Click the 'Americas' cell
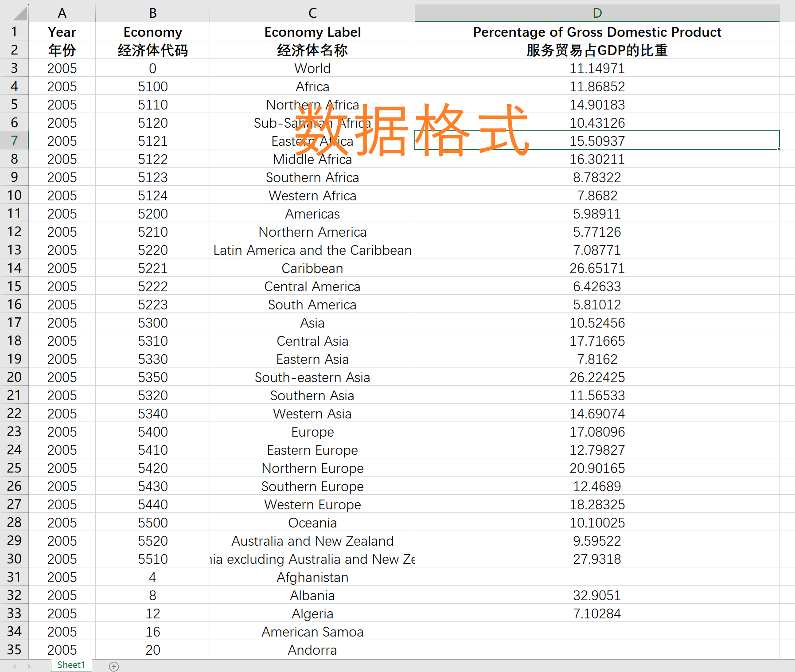The width and height of the screenshot is (795, 672). coord(312,214)
